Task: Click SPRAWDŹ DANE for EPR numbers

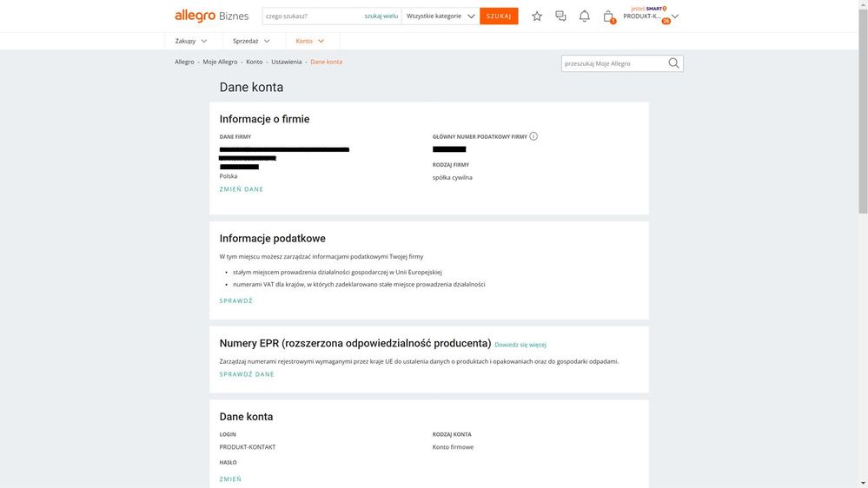Action: [x=247, y=374]
